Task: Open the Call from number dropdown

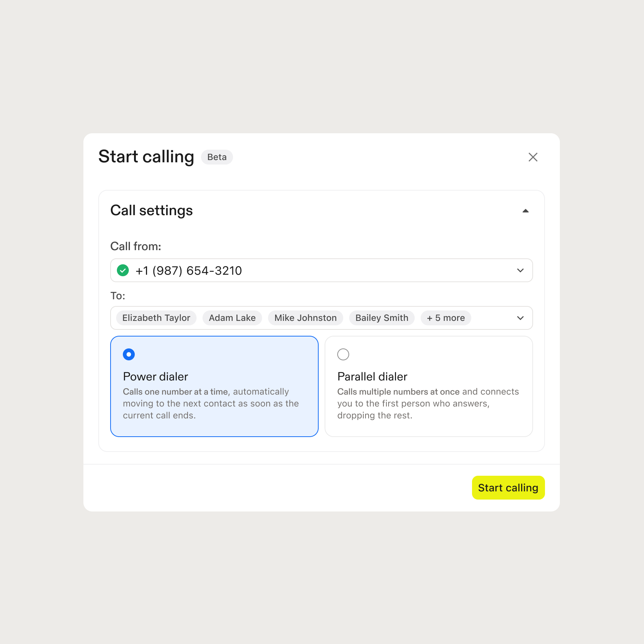Action: point(520,271)
